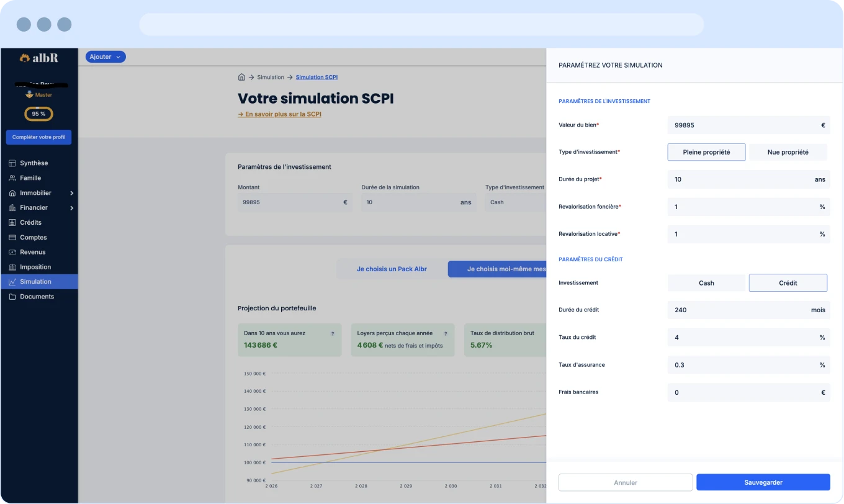The width and height of the screenshot is (844, 504).
Task: Click the Sauvegarder button
Action: [x=763, y=482]
